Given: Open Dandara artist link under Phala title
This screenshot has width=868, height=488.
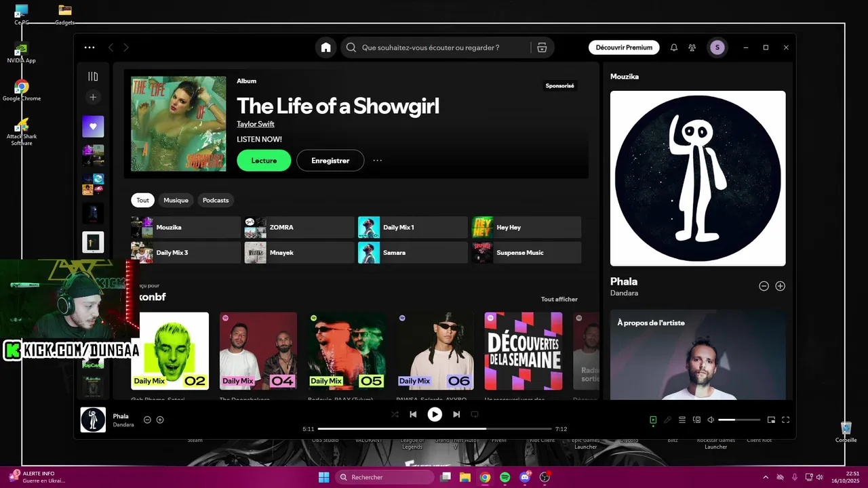Looking at the screenshot, I should tap(624, 293).
